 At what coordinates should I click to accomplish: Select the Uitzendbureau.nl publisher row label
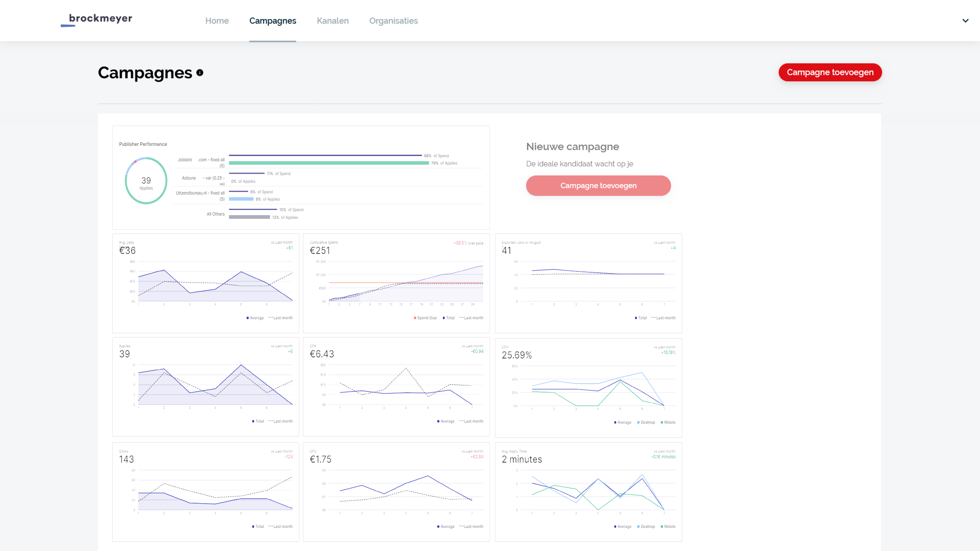[200, 196]
